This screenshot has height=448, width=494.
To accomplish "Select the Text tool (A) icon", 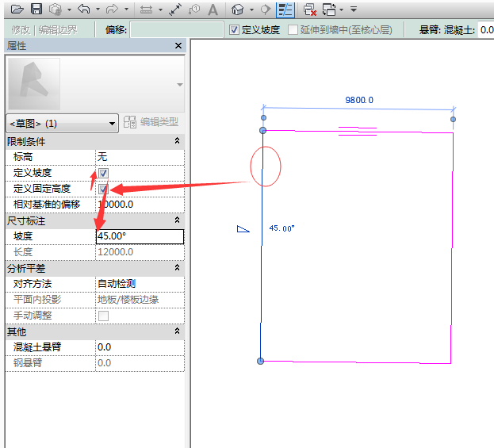I will tap(213, 10).
